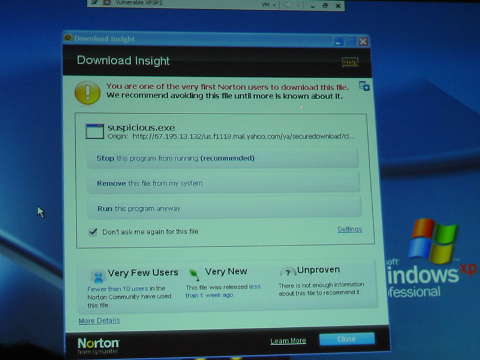Viewport: 480px width, 360px height.
Task: Click the blue Close button
Action: coord(347,339)
